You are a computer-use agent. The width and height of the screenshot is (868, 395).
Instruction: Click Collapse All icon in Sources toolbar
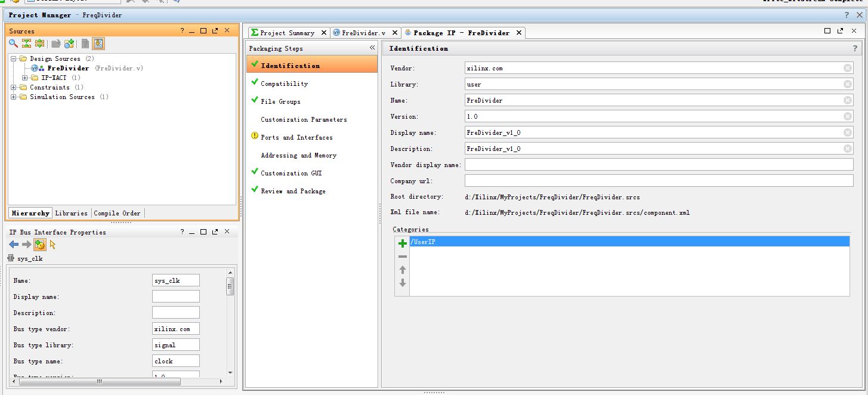[26, 44]
